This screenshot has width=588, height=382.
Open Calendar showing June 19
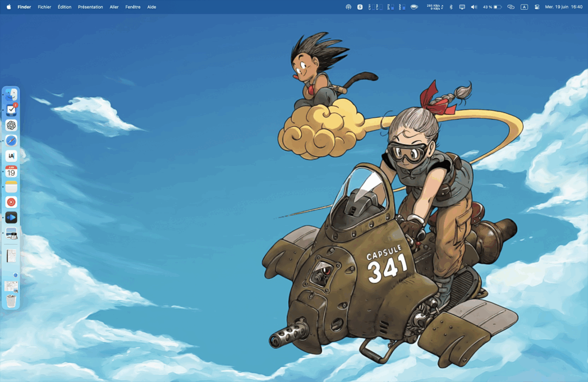[11, 171]
